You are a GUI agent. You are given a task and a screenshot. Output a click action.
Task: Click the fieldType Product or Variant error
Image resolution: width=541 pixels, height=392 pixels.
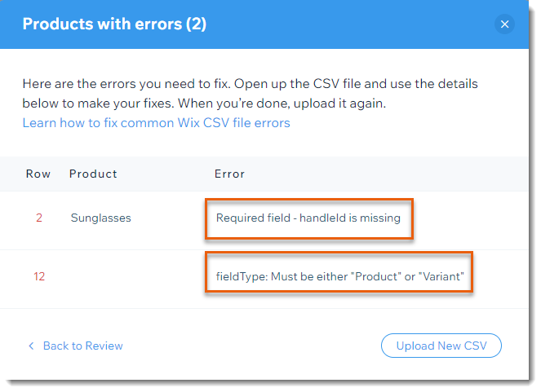pos(339,276)
